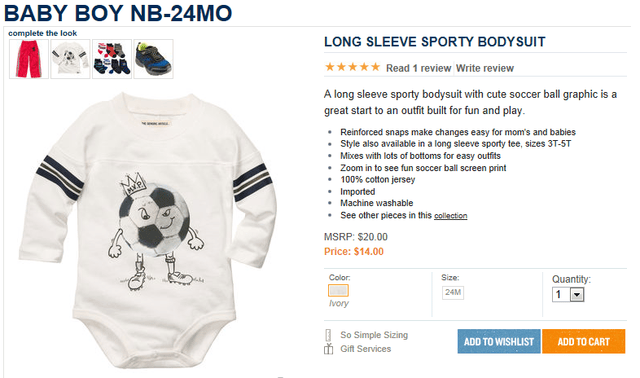Open the socks set thumbnail
Screen dimensions: 640x378
click(x=112, y=59)
